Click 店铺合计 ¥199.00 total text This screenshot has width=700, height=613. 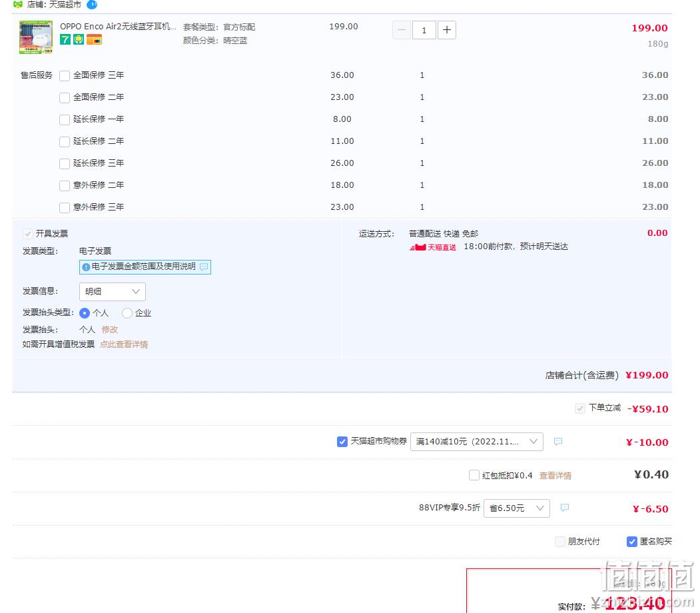(607, 375)
